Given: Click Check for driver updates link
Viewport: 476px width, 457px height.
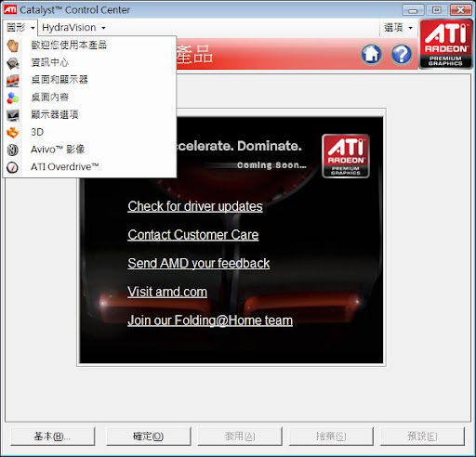Looking at the screenshot, I should pyautogui.click(x=195, y=206).
